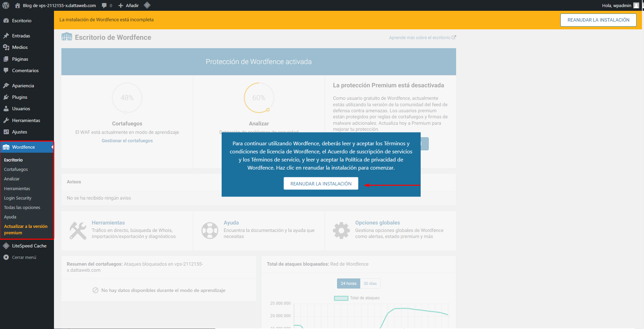
Task: Click the Entradas pushpin icon
Action: (6, 36)
